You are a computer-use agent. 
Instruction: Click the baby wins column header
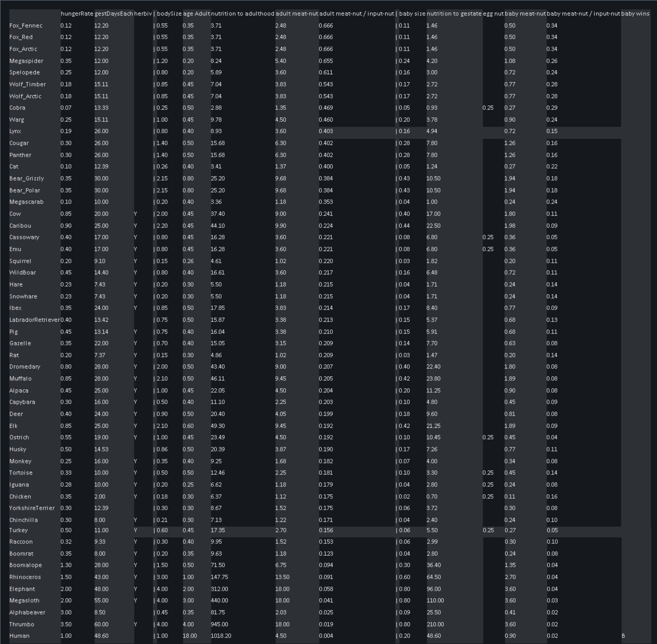point(635,14)
